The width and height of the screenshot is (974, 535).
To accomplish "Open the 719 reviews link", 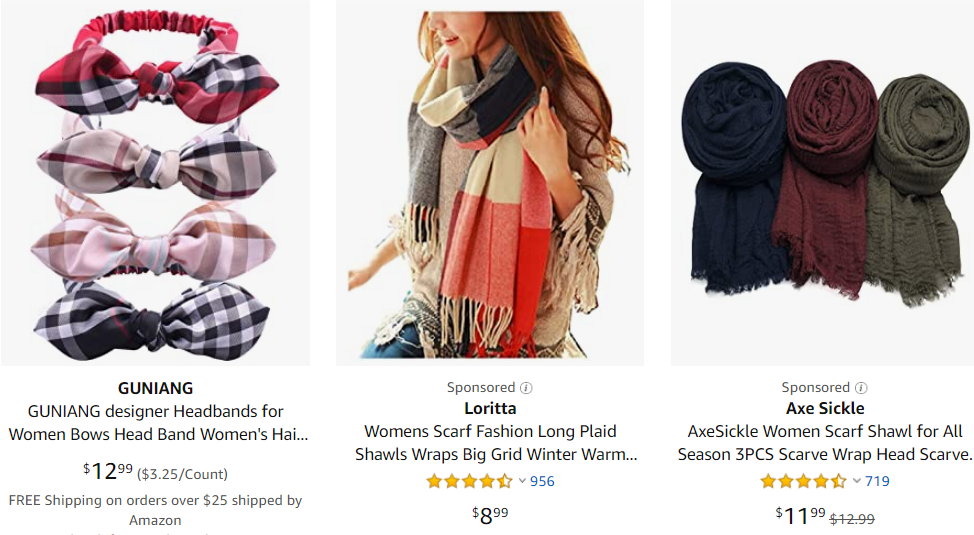I will (877, 481).
